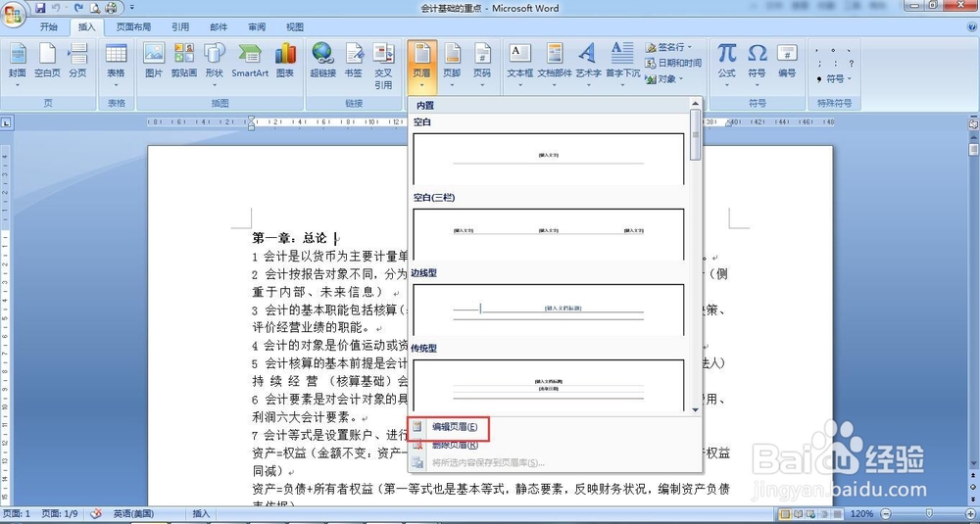This screenshot has height=524, width=980.
Task: Choose the 空白(三栏) header thumbnail
Action: coord(548,234)
